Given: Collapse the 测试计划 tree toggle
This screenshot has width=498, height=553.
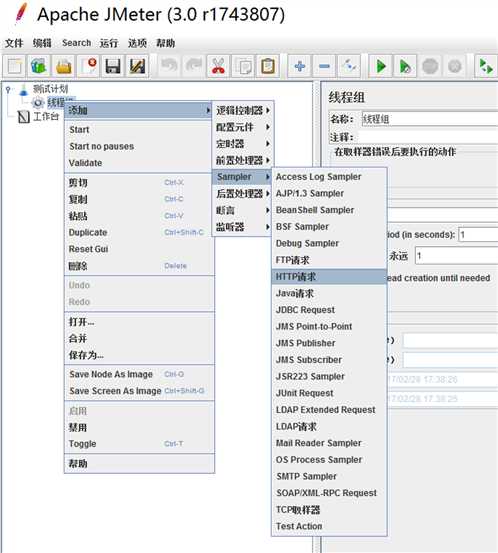Looking at the screenshot, I should [8, 89].
